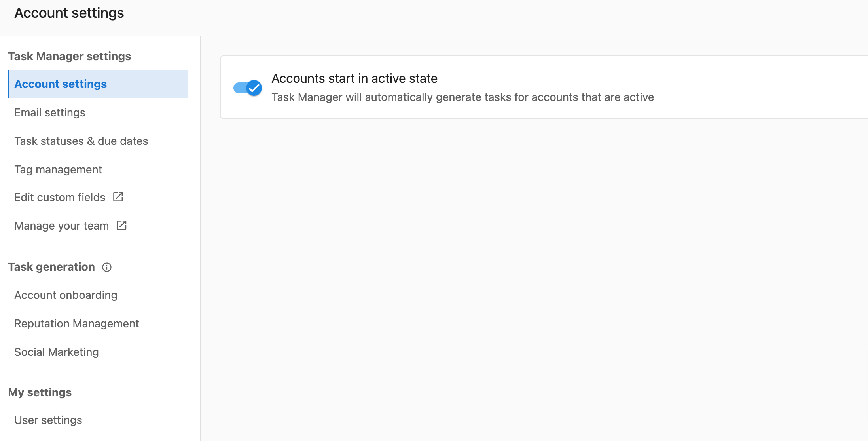Select Social Marketing task generation

click(x=56, y=352)
